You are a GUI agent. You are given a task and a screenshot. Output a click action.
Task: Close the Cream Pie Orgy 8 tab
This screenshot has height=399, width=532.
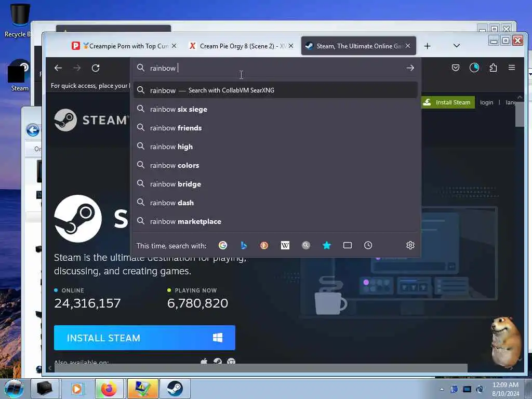click(291, 46)
